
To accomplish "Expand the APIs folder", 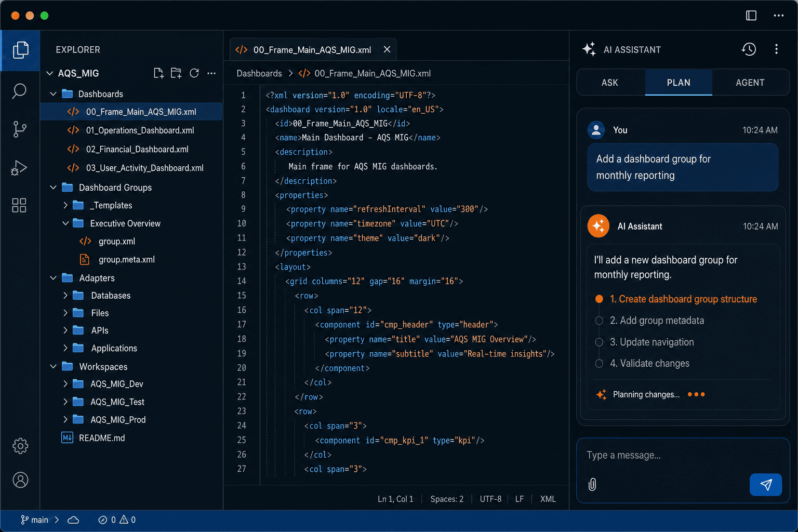I will point(65,330).
